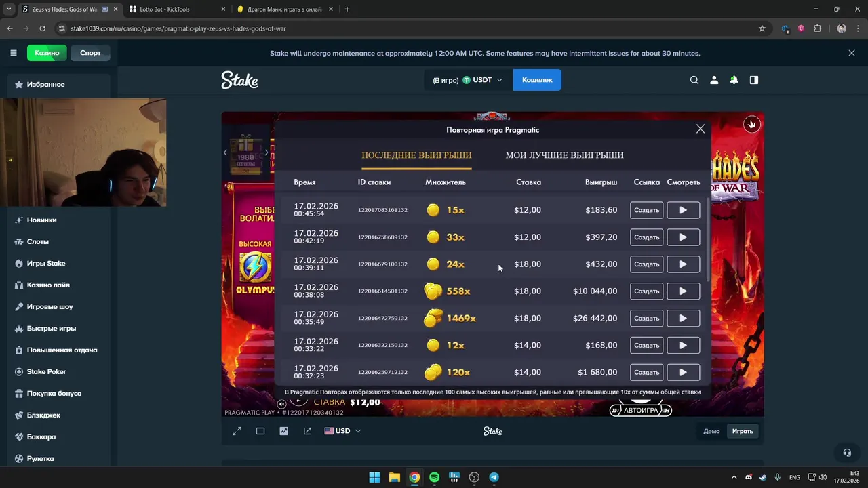Image resolution: width=868 pixels, height=488 pixels.
Task: Open the notifications bell icon
Action: [x=734, y=80]
